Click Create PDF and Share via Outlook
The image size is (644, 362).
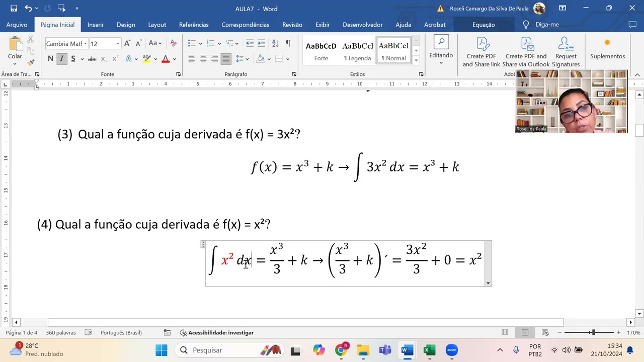point(526,52)
